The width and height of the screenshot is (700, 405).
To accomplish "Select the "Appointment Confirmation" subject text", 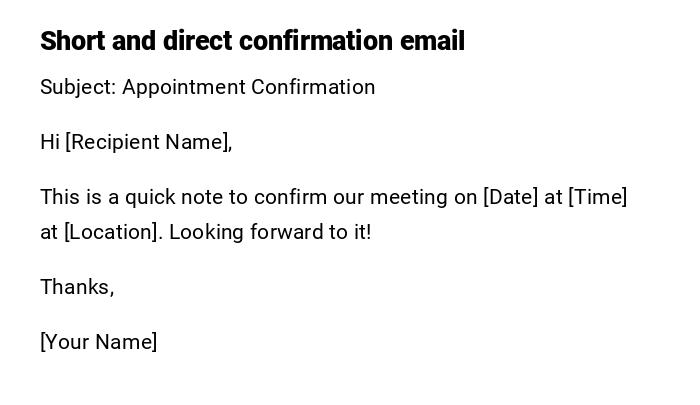I will coord(249,87).
